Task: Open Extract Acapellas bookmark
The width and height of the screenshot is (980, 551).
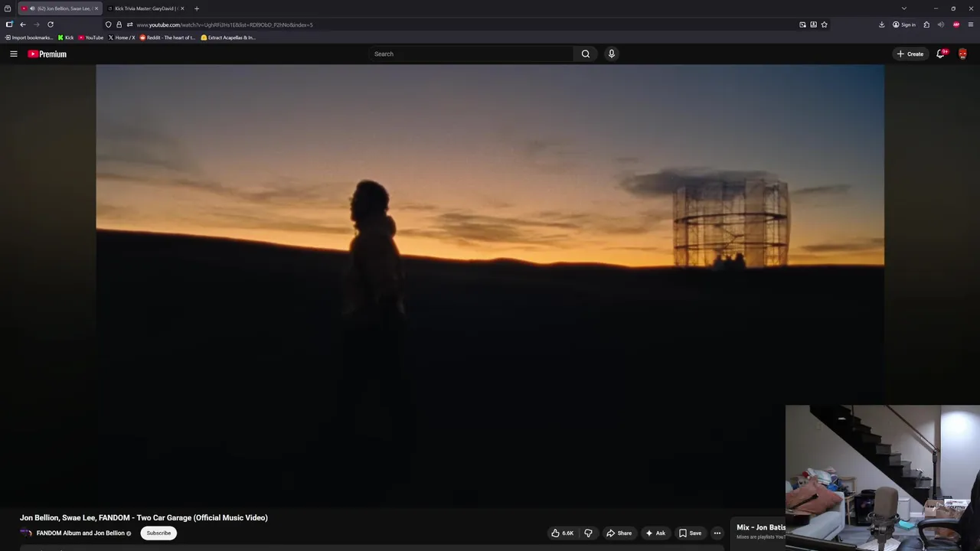Action: tap(228, 37)
